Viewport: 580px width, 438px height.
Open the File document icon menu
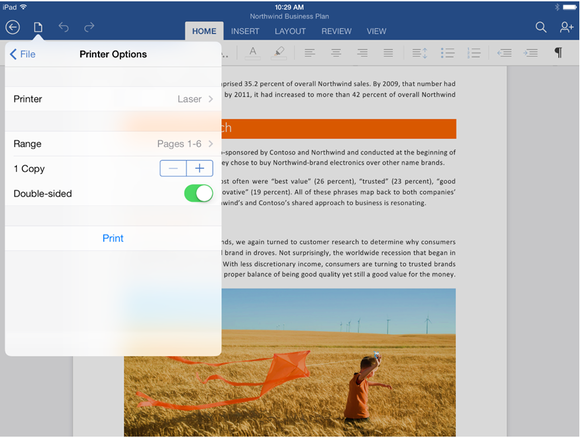pyautogui.click(x=38, y=27)
